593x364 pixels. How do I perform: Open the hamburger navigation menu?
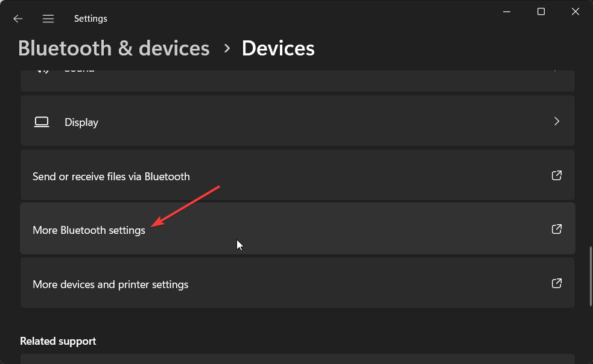pyautogui.click(x=48, y=19)
